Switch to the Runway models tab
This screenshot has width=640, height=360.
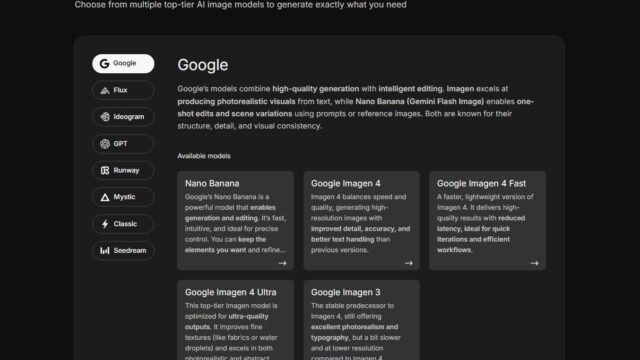click(123, 170)
